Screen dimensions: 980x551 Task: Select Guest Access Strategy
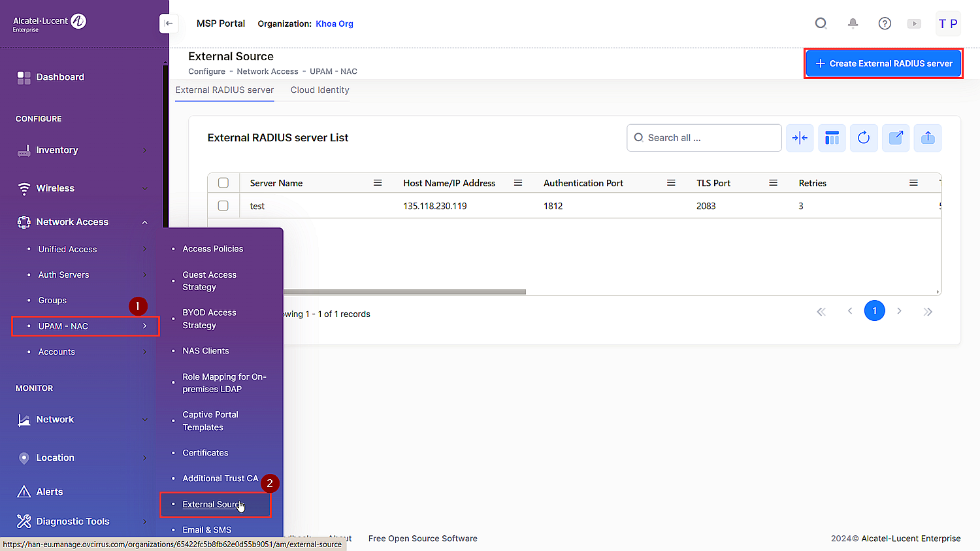point(210,281)
